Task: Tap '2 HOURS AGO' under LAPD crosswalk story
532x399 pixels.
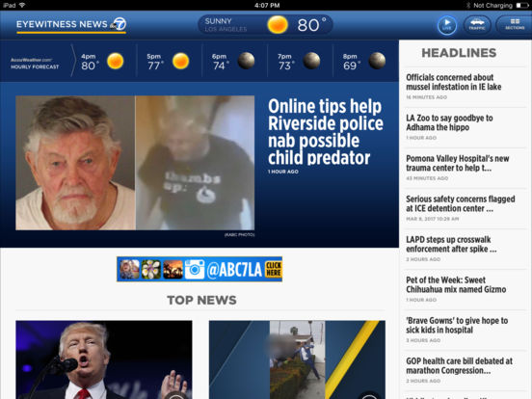Action: pos(423,259)
